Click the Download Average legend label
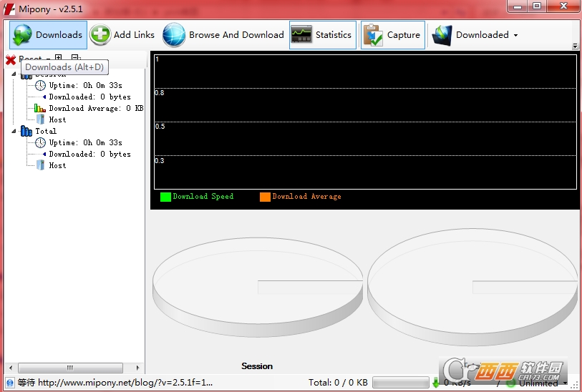Image resolution: width=582 pixels, height=392 pixels. pyautogui.click(x=306, y=197)
